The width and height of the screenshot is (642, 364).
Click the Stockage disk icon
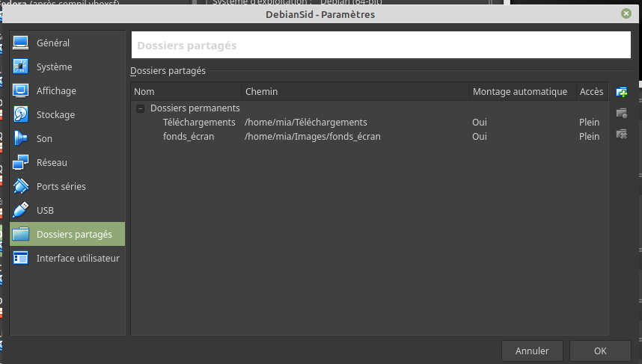[x=20, y=114]
